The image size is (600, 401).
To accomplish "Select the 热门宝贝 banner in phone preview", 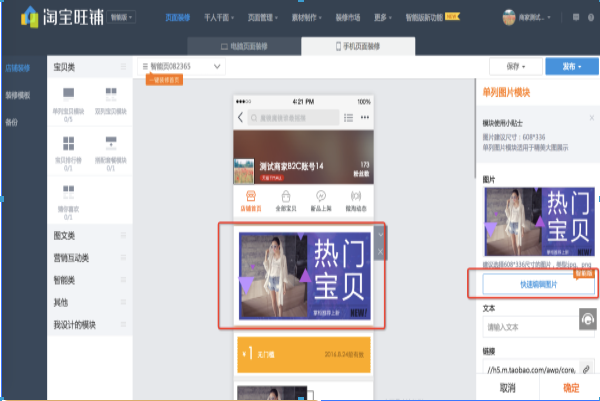I will (305, 275).
